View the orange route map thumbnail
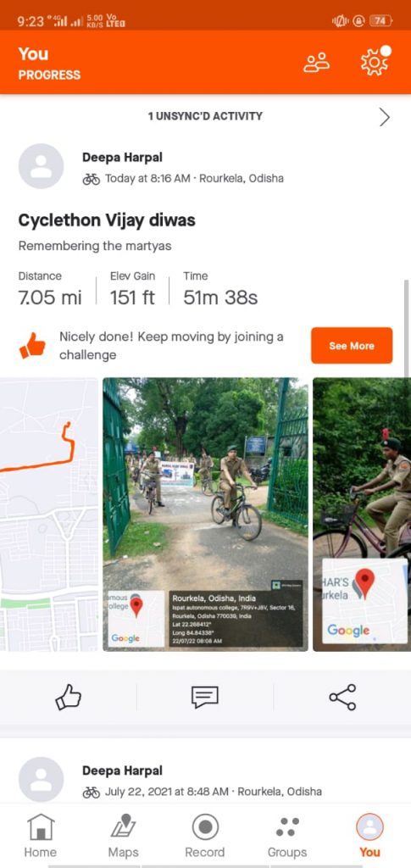The height and width of the screenshot is (868, 411). click(x=48, y=515)
